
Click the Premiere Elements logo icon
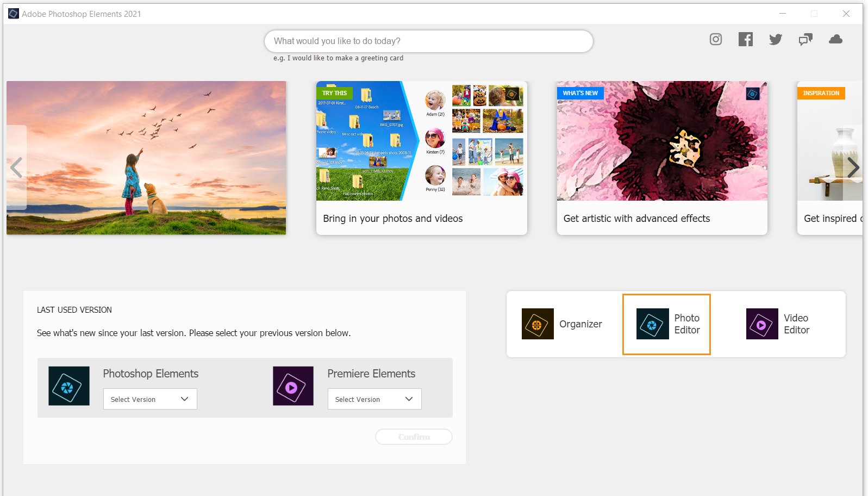[x=293, y=386]
